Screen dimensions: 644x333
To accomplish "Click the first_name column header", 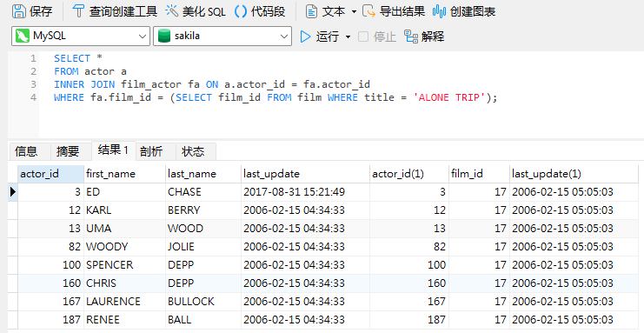I will (x=125, y=174).
